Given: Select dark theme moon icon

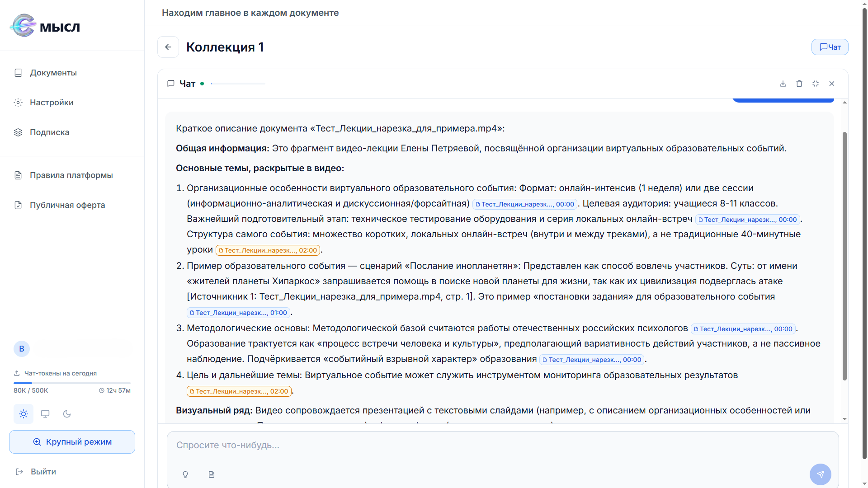Looking at the screenshot, I should coord(67,414).
